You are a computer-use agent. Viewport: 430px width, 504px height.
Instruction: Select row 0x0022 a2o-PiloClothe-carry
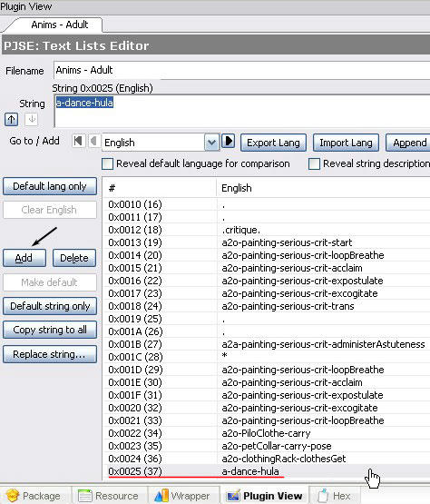pos(267,433)
